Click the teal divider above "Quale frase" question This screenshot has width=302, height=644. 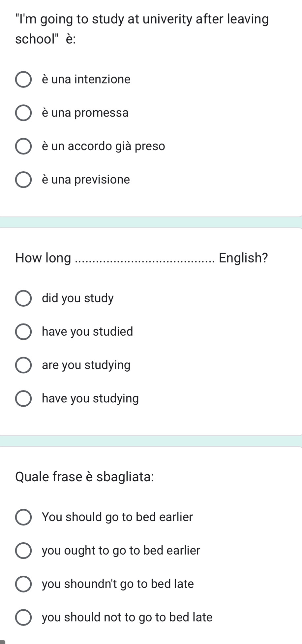pyautogui.click(x=151, y=441)
